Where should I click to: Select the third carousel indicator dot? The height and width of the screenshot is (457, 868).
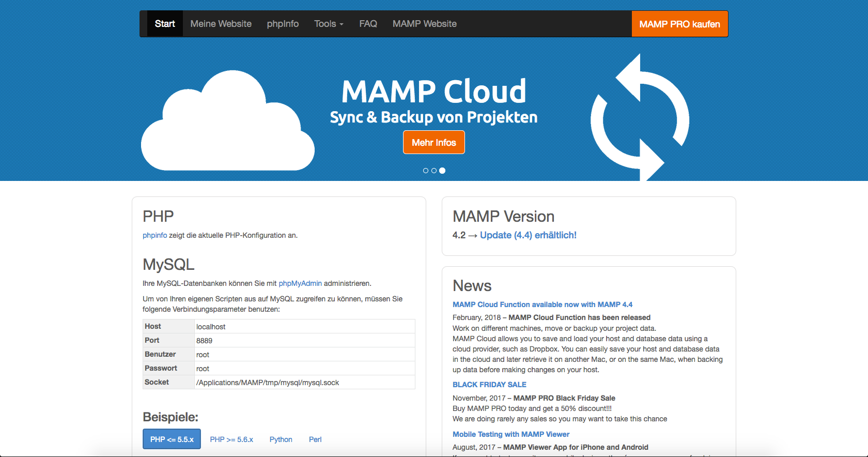[442, 171]
